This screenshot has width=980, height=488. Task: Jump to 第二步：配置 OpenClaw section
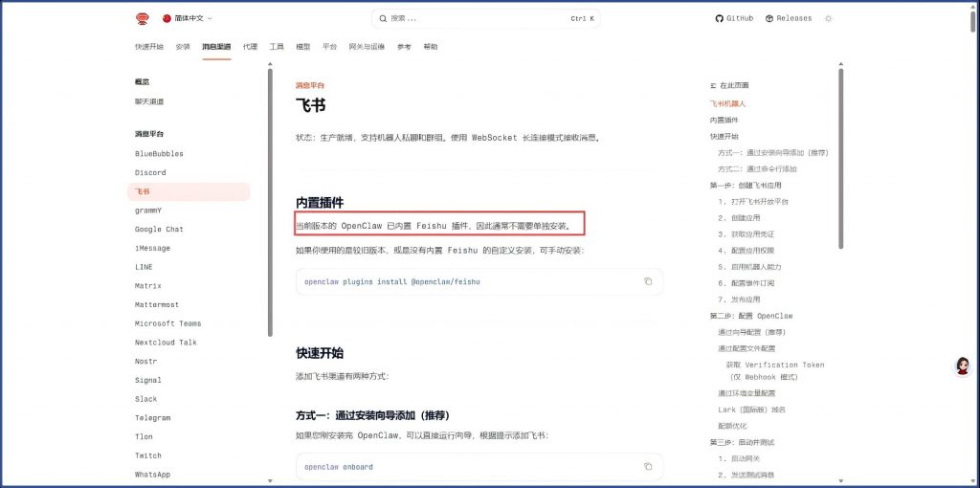click(750, 316)
